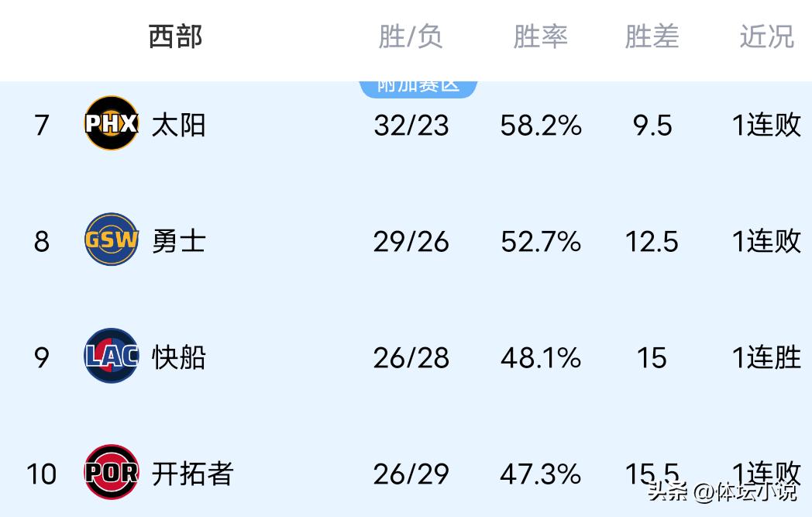Click the Warriors 52.7% win rate
This screenshot has width=812, height=517.
point(540,241)
